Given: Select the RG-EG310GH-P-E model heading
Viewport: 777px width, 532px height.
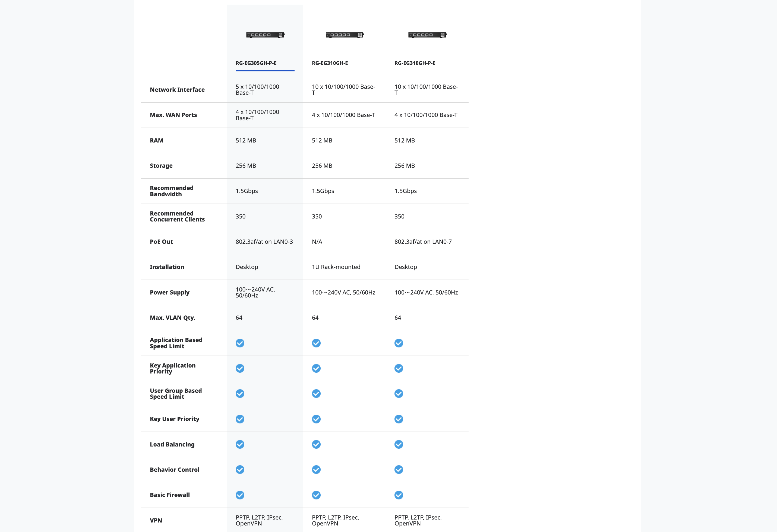Looking at the screenshot, I should pos(415,63).
